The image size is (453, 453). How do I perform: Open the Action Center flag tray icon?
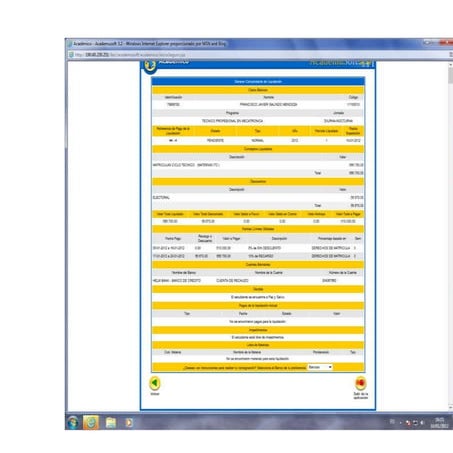pyautogui.click(x=408, y=423)
